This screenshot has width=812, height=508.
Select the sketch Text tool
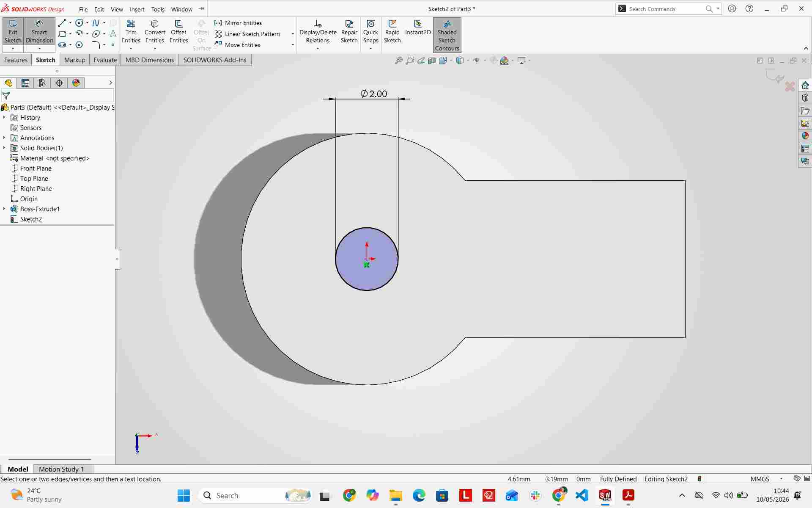tap(113, 34)
